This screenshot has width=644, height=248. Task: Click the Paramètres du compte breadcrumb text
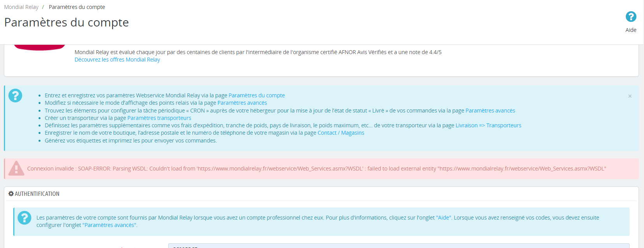tap(77, 7)
